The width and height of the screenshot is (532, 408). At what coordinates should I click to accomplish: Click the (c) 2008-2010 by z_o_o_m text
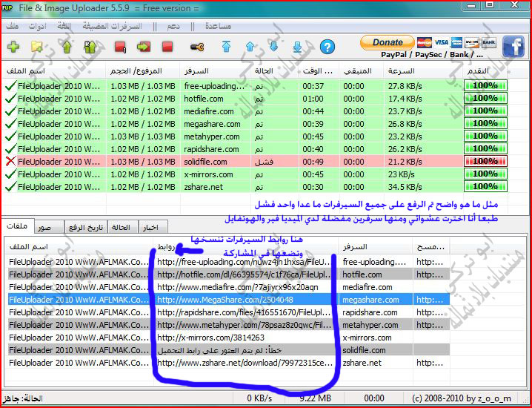coord(462,398)
